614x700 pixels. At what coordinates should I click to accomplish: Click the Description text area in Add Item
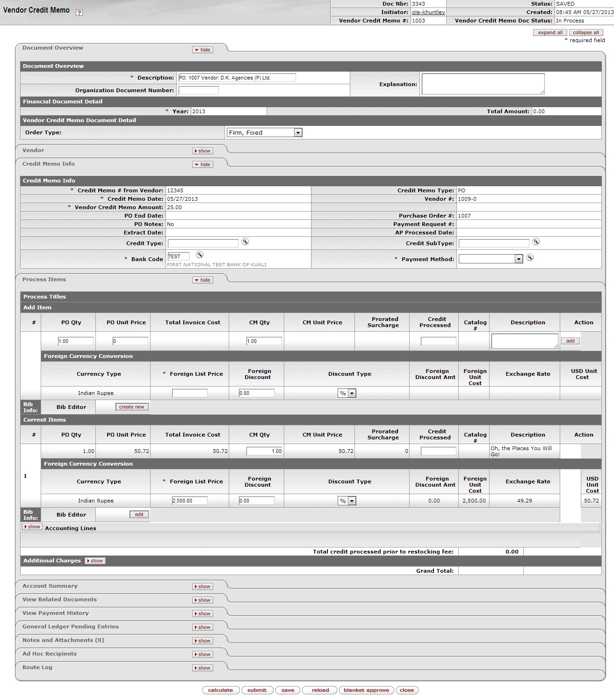coord(525,341)
